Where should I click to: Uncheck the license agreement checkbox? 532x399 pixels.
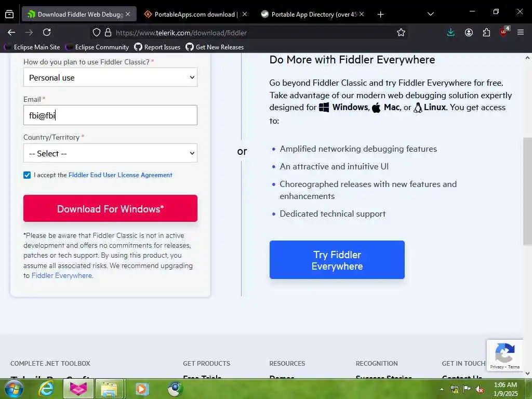coord(27,175)
